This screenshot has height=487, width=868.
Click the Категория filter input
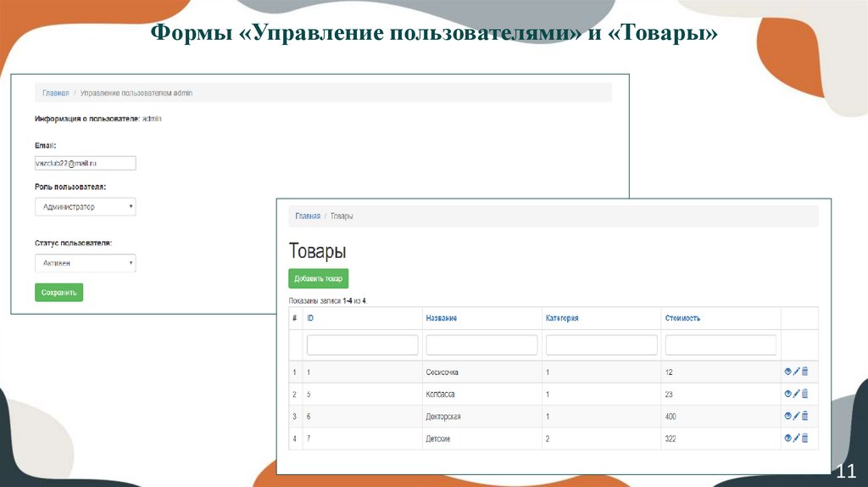click(601, 344)
